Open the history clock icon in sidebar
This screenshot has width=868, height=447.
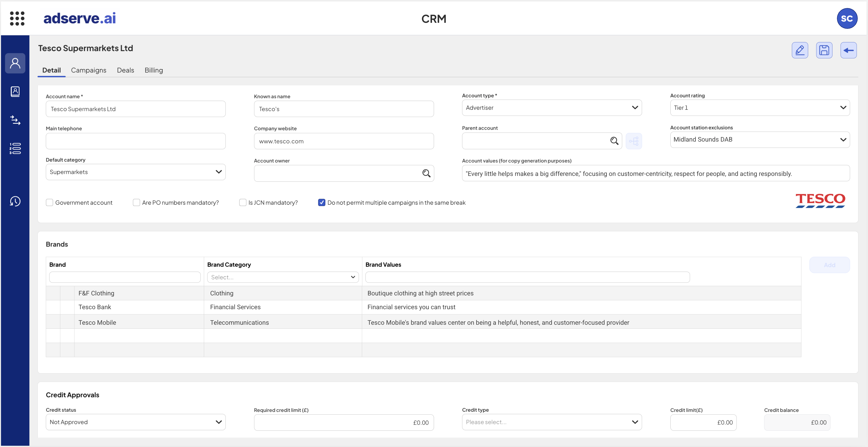click(15, 201)
